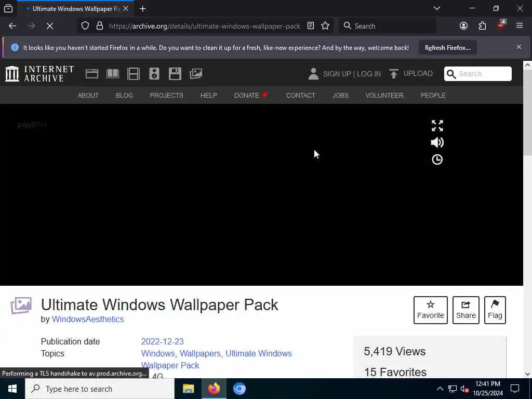This screenshot has width=532, height=399.
Task: Click the scrollbar down arrow
Action: tap(527, 374)
